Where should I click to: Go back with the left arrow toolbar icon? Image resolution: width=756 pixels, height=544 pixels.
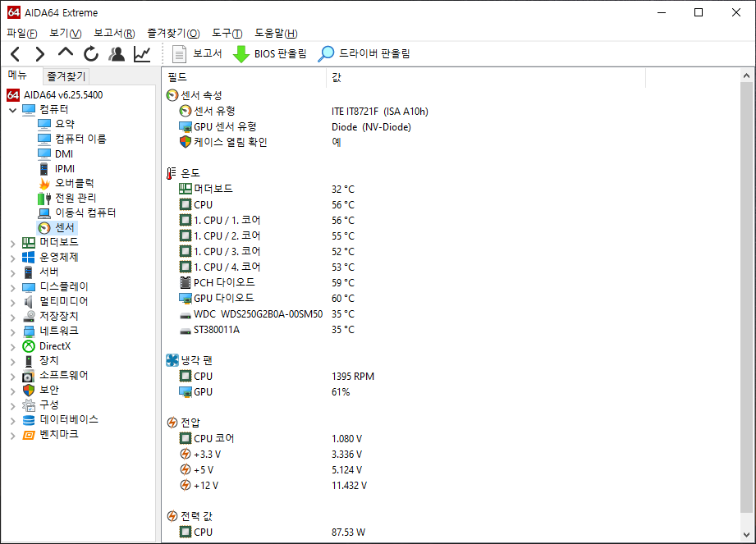pos(16,54)
